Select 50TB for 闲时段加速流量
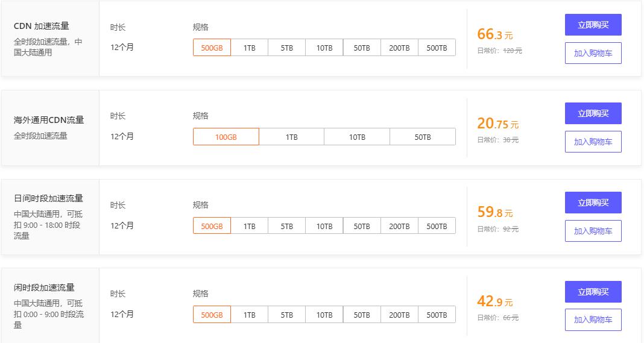This screenshot has width=644, height=343. coord(362,315)
